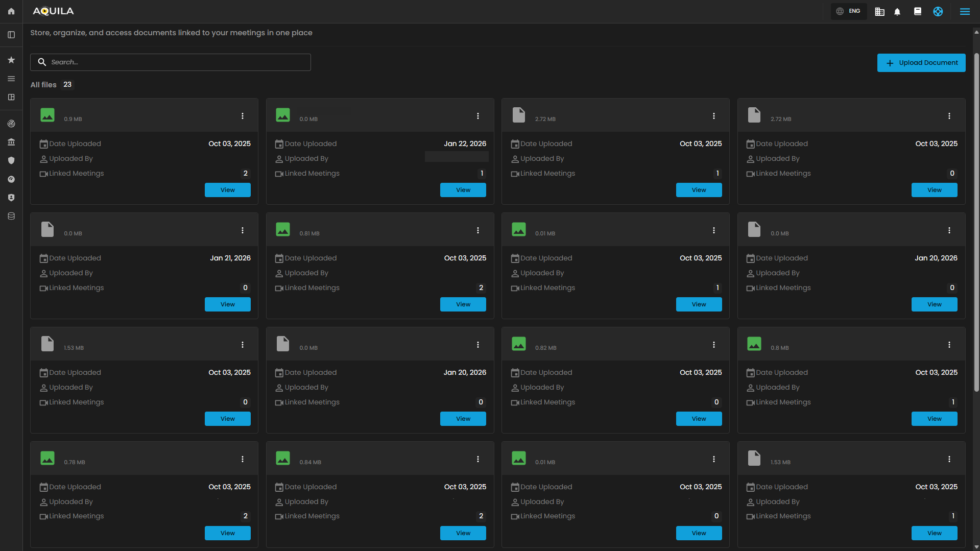Open the blue hamburger menu at top right
Screen dimensions: 980x551
(x=965, y=12)
